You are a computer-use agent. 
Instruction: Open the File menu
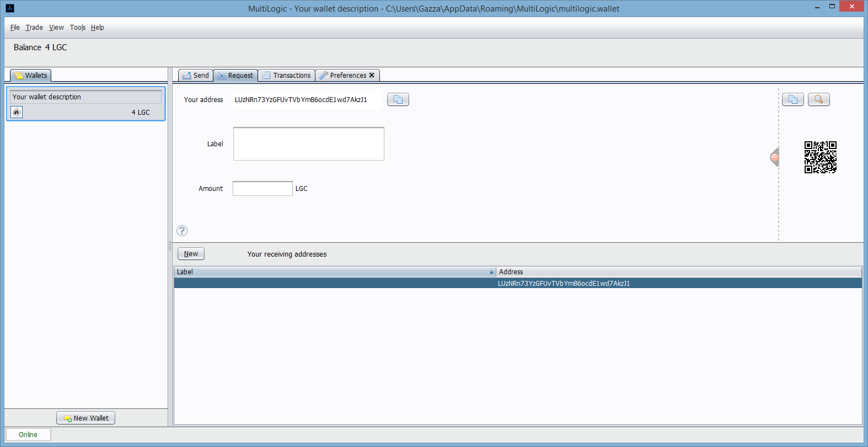[15, 28]
